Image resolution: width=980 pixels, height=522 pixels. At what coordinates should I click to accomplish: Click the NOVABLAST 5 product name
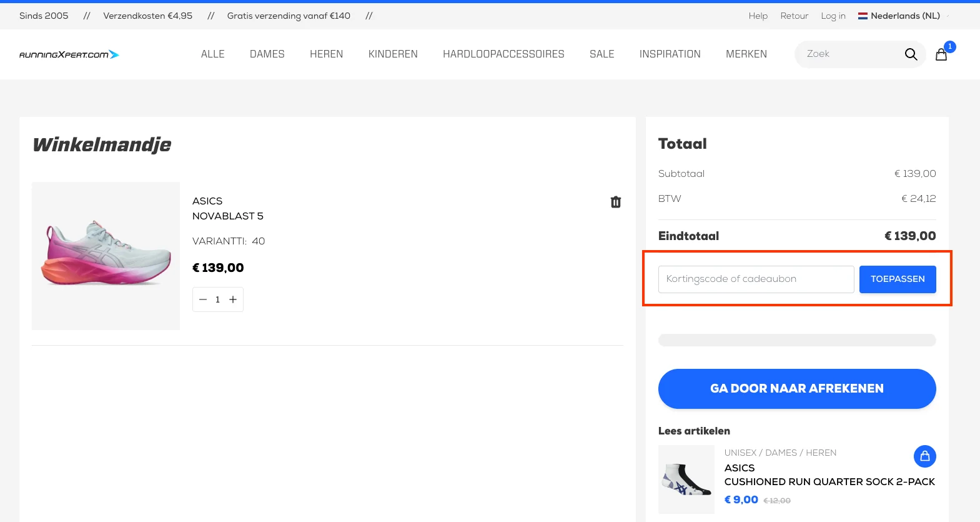pyautogui.click(x=228, y=216)
